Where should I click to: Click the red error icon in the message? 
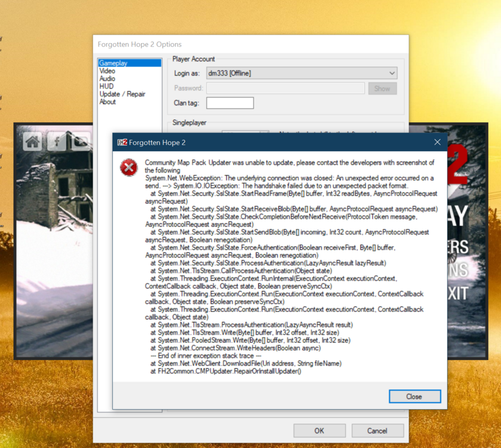[x=128, y=168]
